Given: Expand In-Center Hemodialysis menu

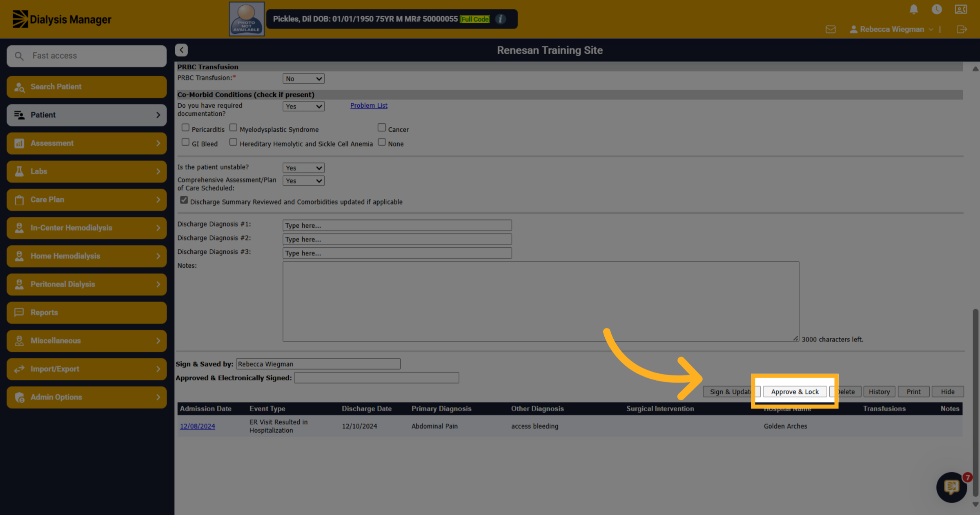Looking at the screenshot, I should pyautogui.click(x=87, y=228).
